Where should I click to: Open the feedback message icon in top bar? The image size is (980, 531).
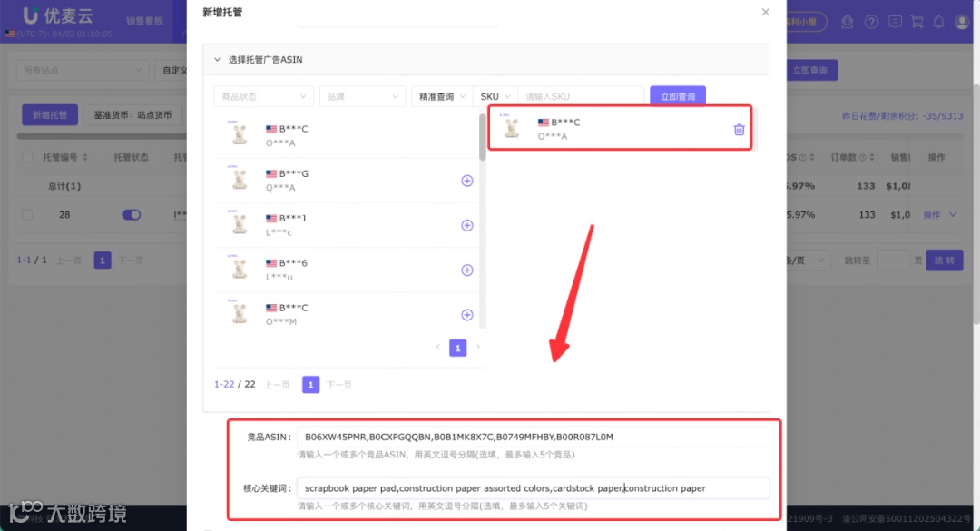click(x=897, y=22)
